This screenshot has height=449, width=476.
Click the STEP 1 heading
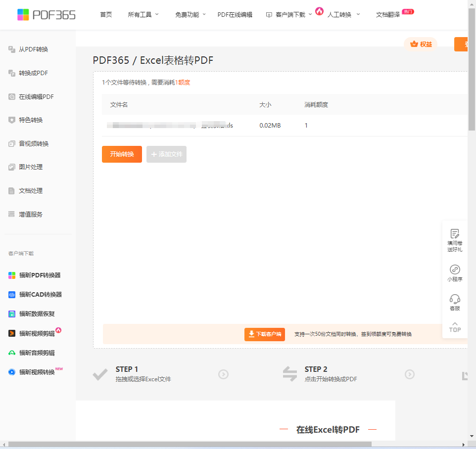point(127,369)
